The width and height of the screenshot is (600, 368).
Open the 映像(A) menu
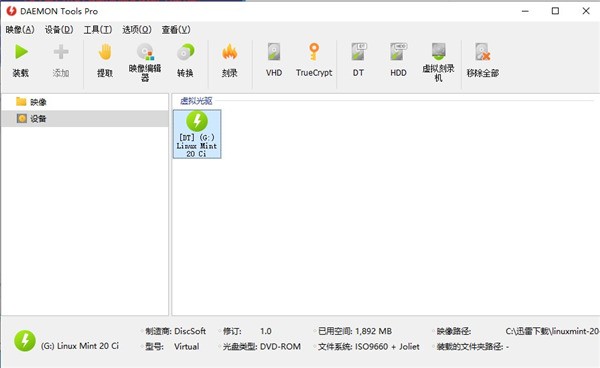20,30
